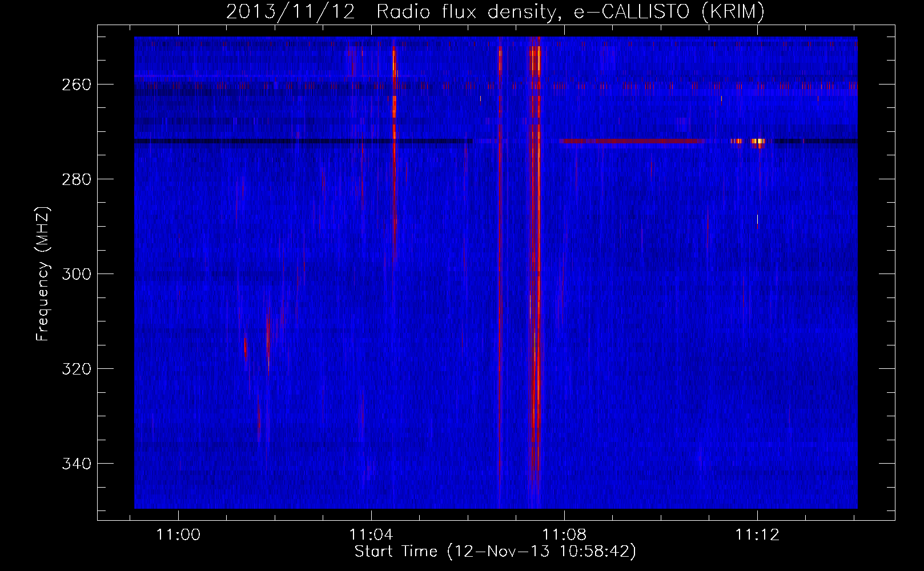This screenshot has height=571, width=924.
Task: Click the 260 frequency tick label
Action: (76, 85)
